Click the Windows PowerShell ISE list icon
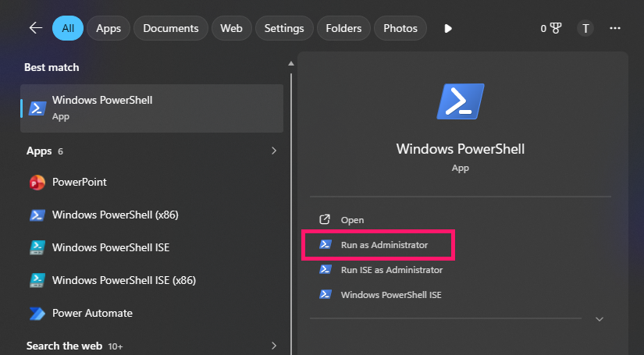Screen dimensions: 644x355 click(x=37, y=247)
